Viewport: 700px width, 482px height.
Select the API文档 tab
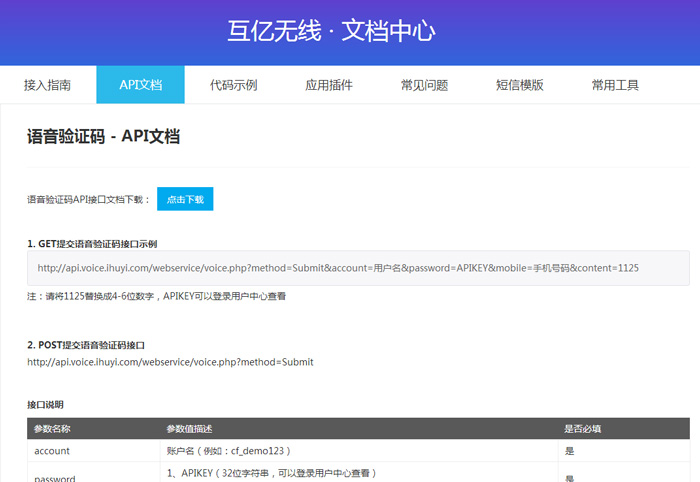pyautogui.click(x=140, y=85)
